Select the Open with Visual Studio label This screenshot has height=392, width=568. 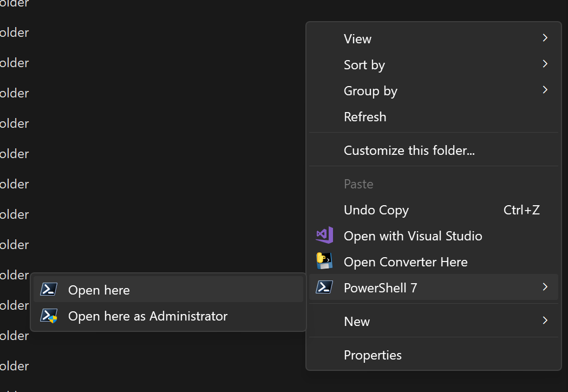(x=413, y=236)
